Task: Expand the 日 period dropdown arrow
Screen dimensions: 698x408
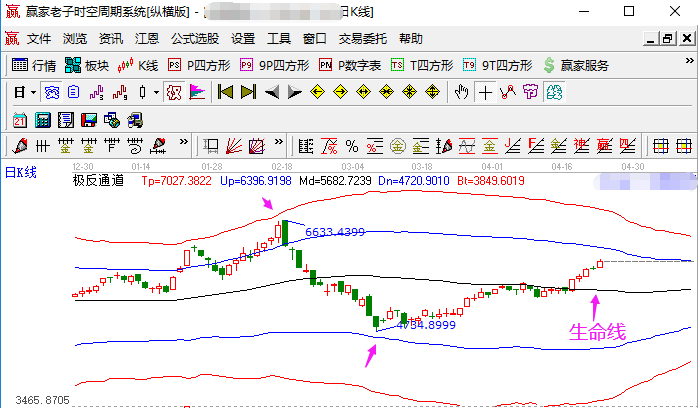Action: pos(33,92)
